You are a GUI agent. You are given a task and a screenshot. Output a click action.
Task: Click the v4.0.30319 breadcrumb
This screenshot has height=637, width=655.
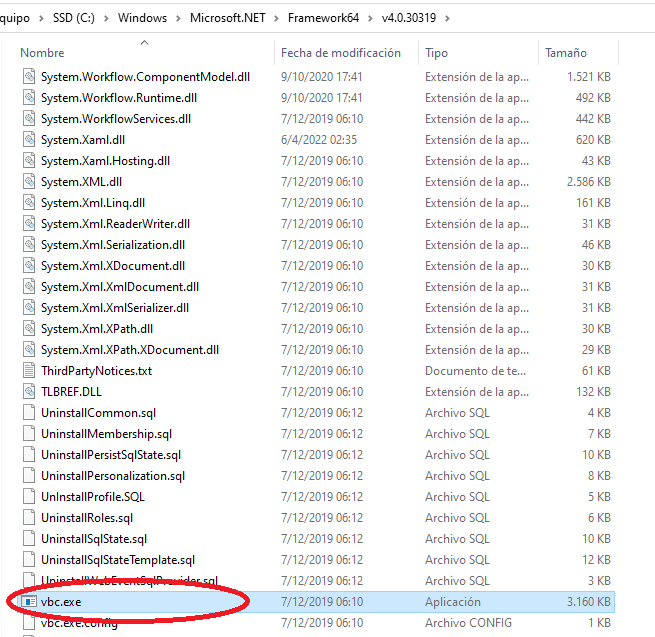tap(409, 18)
